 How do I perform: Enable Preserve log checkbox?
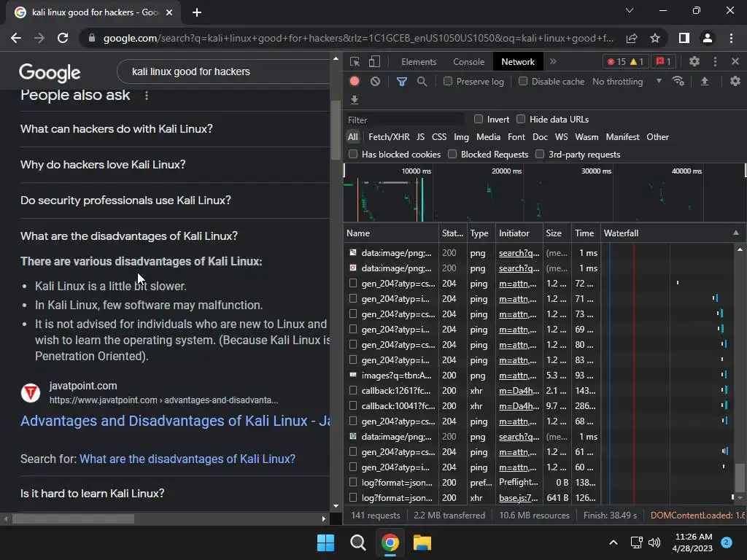tap(448, 81)
